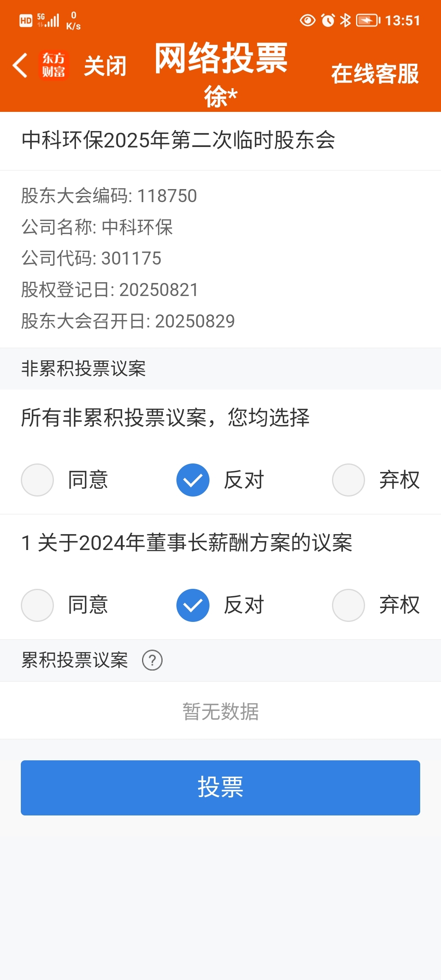Tap 关闭 to close the page
441x980 pixels.
(105, 66)
